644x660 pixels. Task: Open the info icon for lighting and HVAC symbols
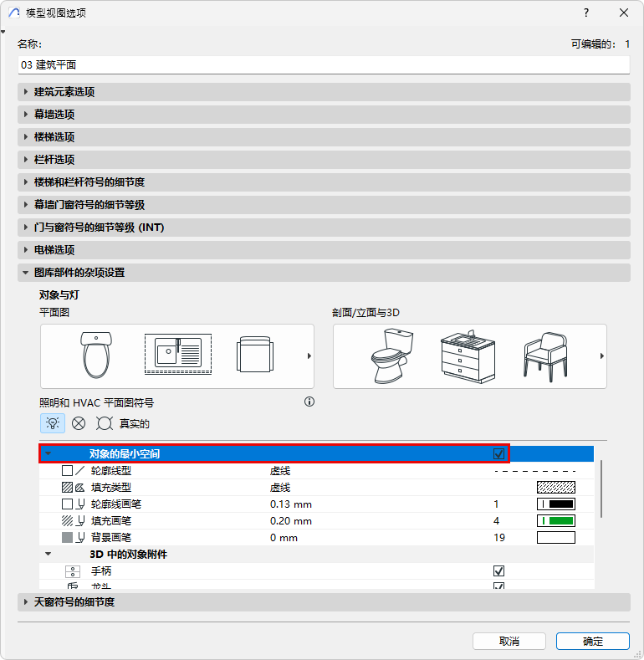(x=309, y=402)
